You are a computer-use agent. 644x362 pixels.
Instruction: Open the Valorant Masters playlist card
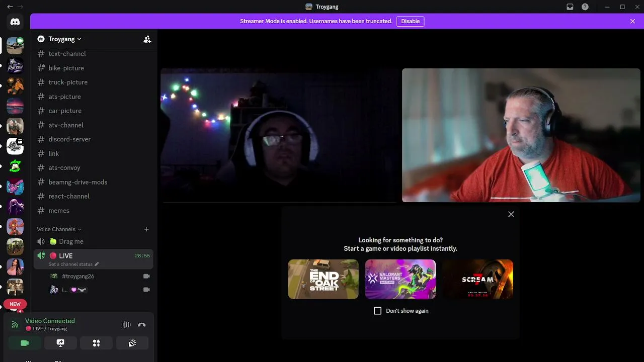(400, 279)
